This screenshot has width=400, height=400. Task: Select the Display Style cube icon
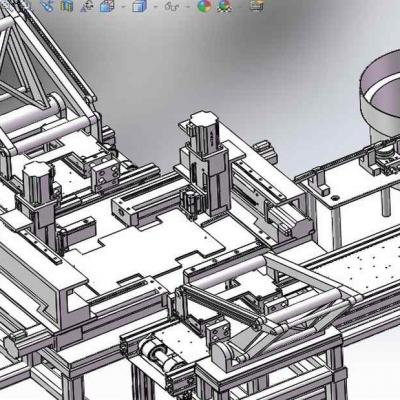click(139, 6)
